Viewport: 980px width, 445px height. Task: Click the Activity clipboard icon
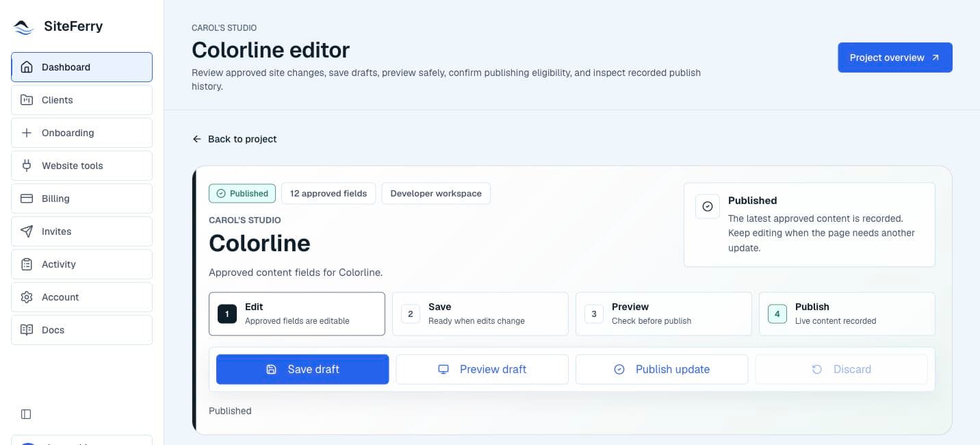click(27, 264)
